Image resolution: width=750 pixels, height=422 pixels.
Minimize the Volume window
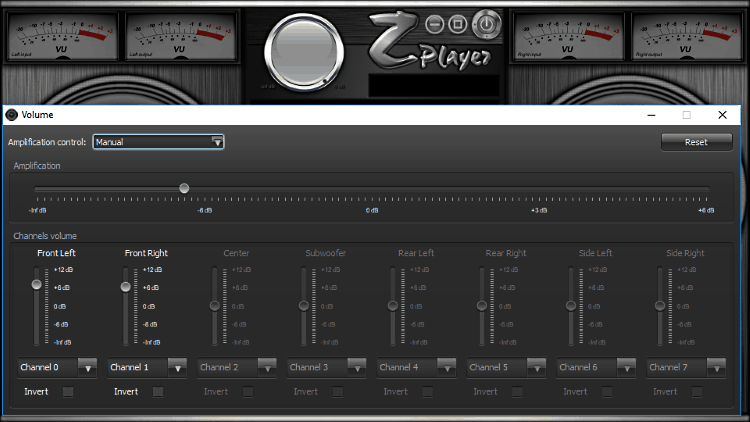click(x=651, y=115)
